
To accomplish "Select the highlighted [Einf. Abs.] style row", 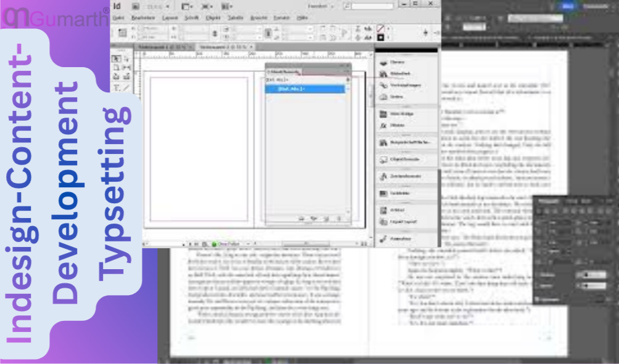I will [x=305, y=89].
